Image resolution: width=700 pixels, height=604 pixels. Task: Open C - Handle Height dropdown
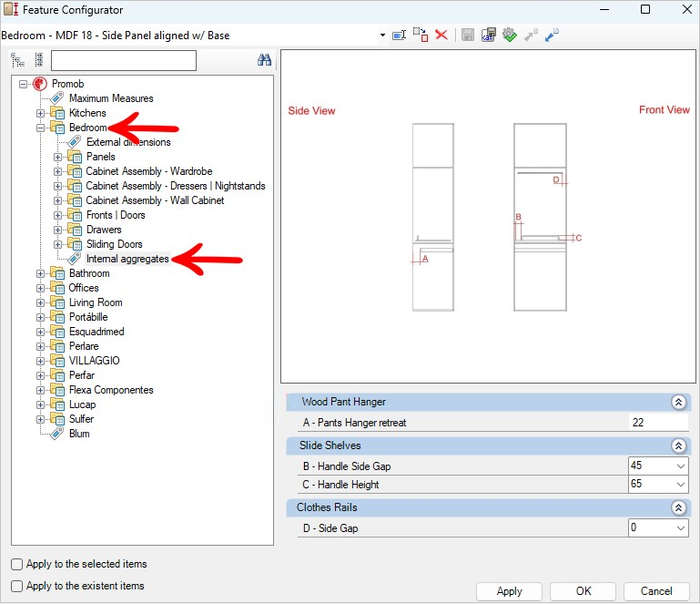[x=680, y=485]
